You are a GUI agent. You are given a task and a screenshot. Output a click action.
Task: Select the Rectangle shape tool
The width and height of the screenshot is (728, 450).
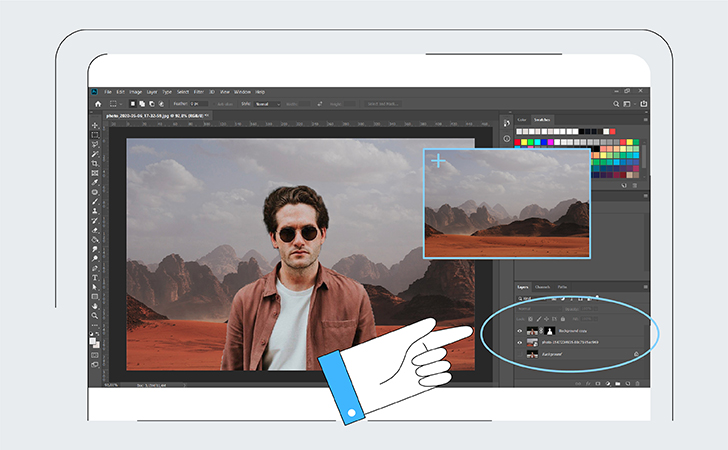[95, 297]
